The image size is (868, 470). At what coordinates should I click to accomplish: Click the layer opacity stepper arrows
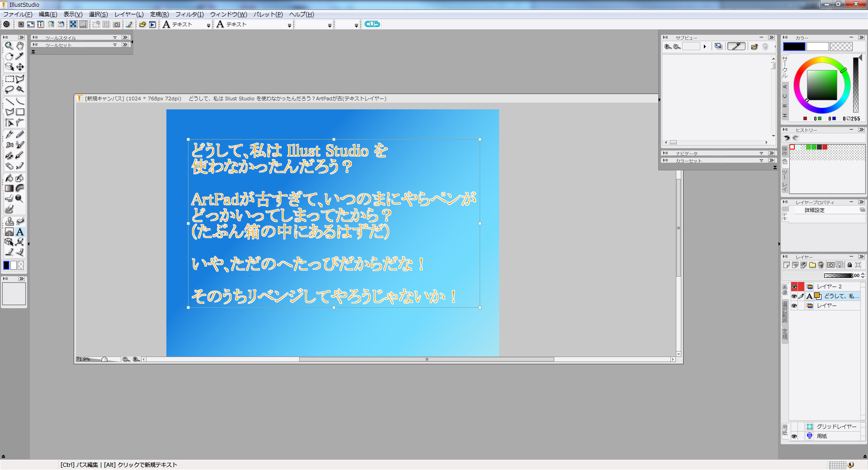click(863, 276)
